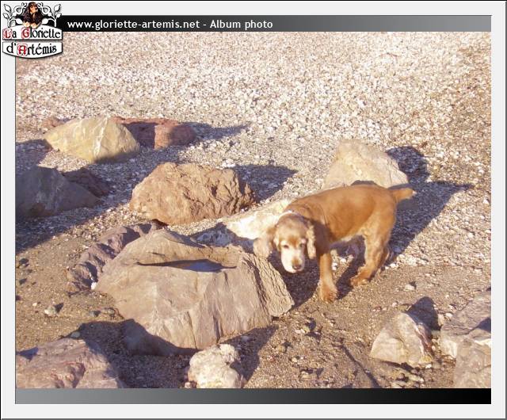The height and width of the screenshot is (420, 507).
Task: Click the dog's front paw
Action: pos(327,294)
